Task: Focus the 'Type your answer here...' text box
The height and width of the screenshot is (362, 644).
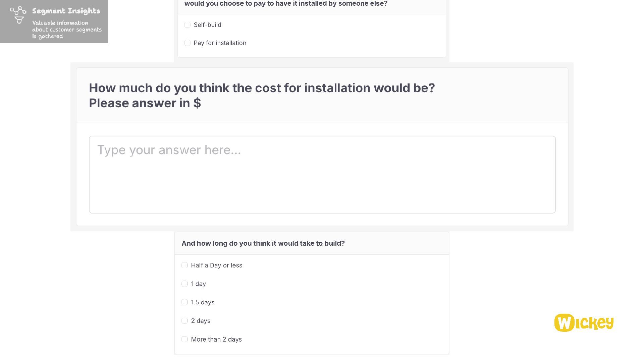Action: [x=322, y=174]
